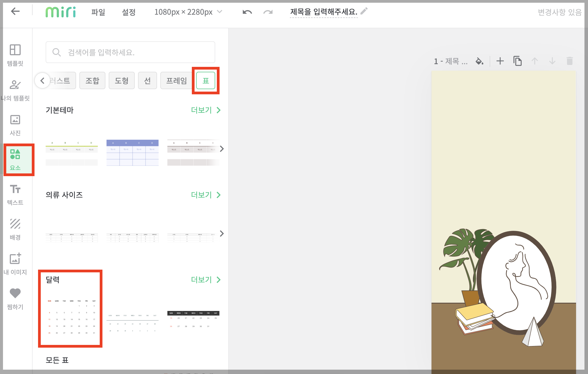588x374 pixels.
Task: Open the 템플릿 templates sidebar panel
Action: (15, 55)
